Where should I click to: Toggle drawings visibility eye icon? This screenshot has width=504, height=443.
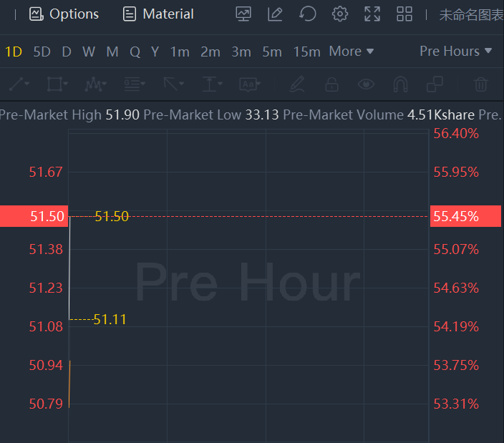[x=367, y=84]
